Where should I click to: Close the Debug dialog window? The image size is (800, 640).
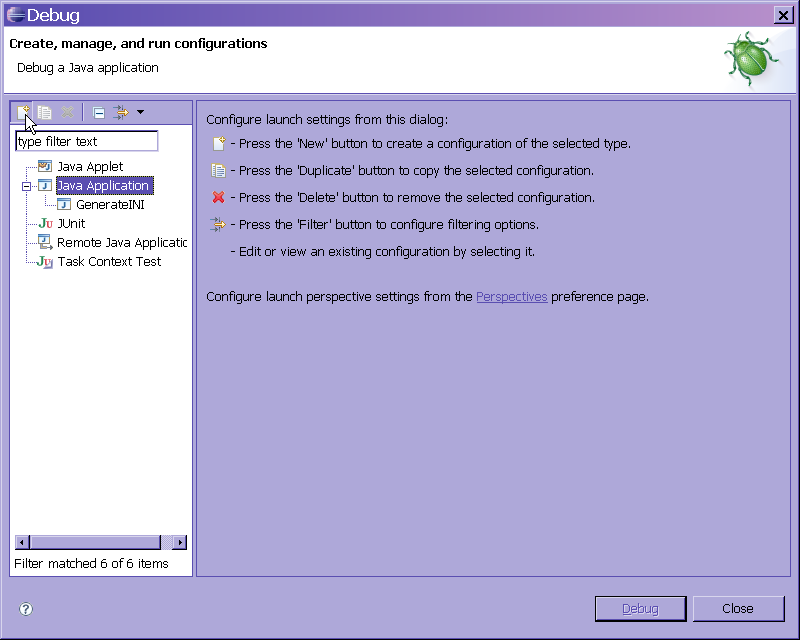pyautogui.click(x=783, y=15)
